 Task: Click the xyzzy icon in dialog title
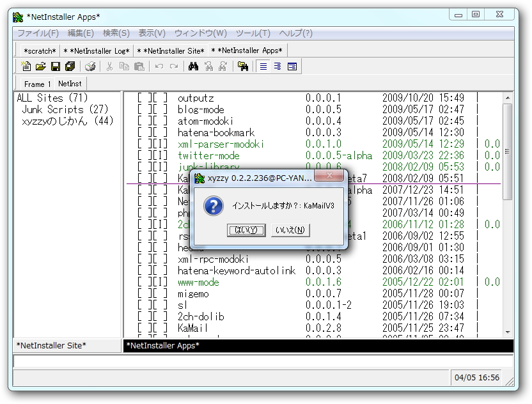199,178
